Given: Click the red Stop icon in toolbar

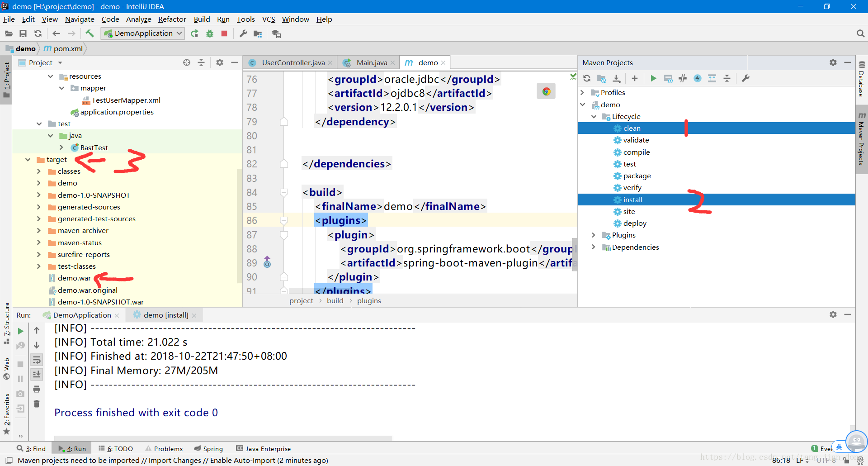Looking at the screenshot, I should (x=224, y=33).
